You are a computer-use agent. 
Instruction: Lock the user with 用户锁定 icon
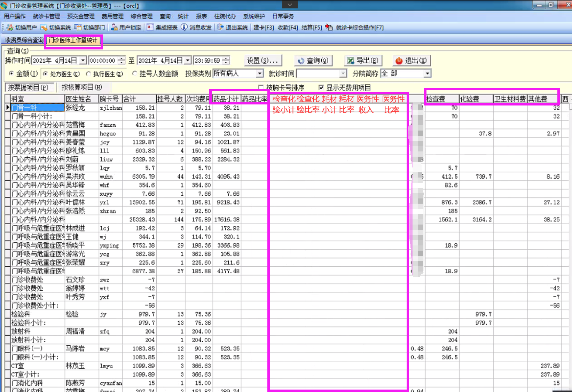tap(114, 27)
